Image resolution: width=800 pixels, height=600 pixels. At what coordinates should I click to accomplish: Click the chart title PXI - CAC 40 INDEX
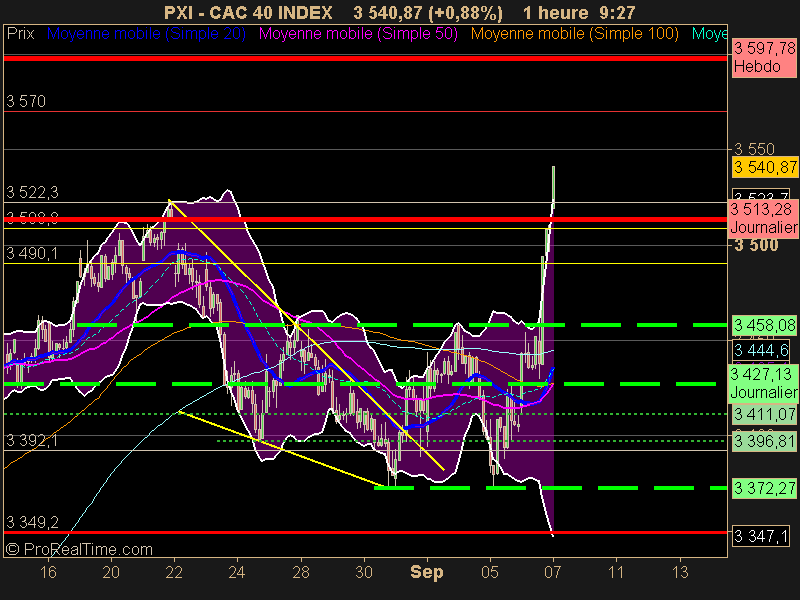click(x=248, y=13)
